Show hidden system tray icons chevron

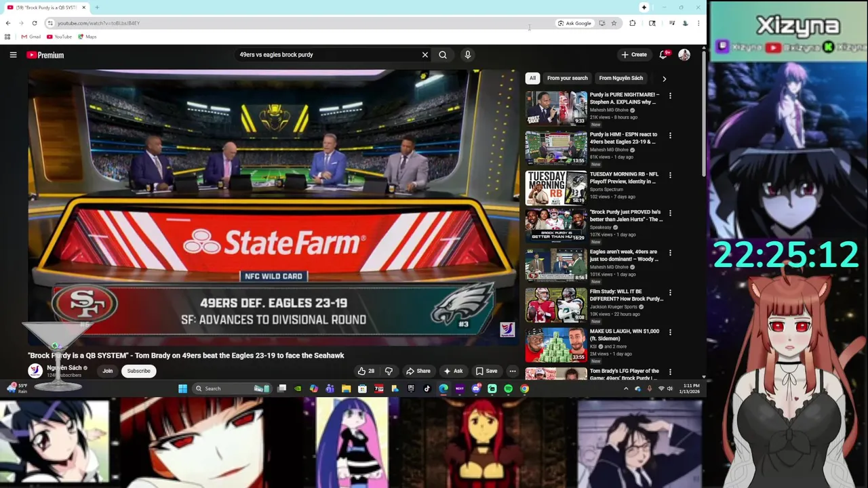pos(625,388)
